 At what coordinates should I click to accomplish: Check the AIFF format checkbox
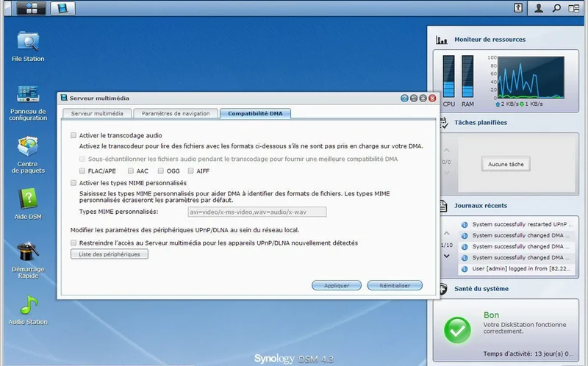click(x=190, y=171)
